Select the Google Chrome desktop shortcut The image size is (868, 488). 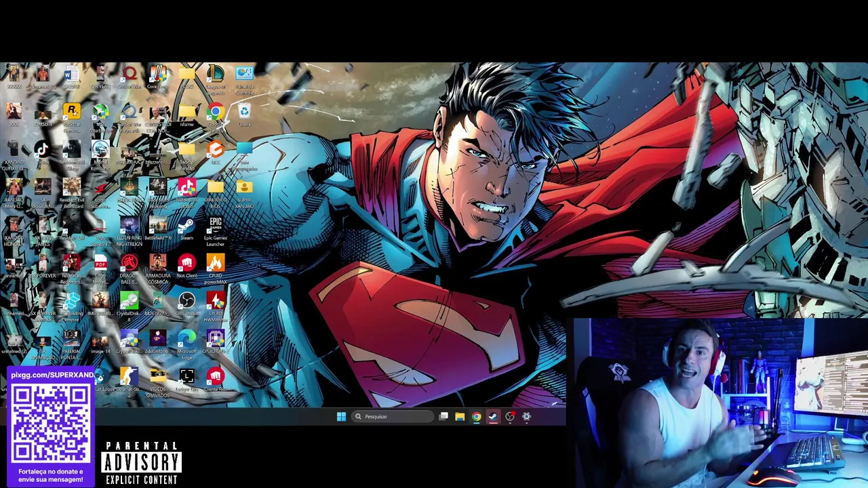216,118
